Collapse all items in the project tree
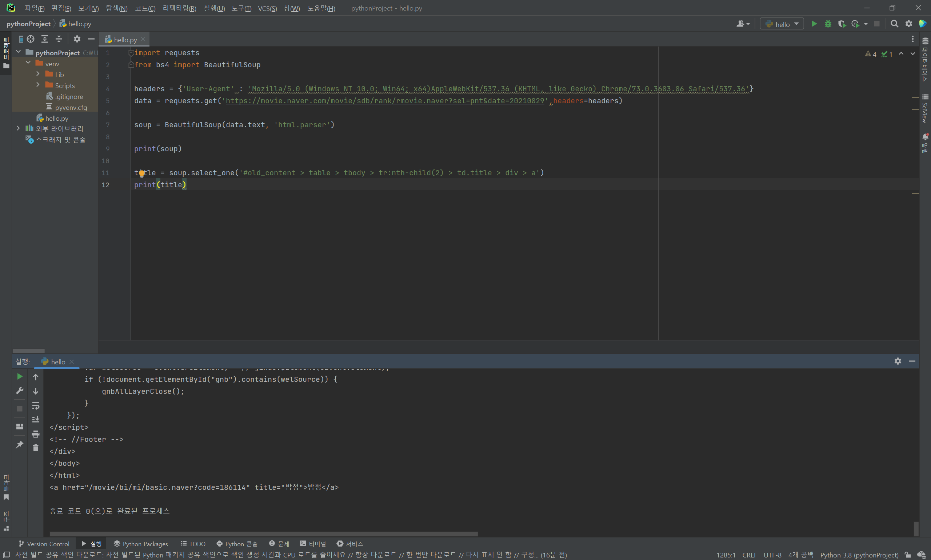Image resolution: width=931 pixels, height=560 pixels. click(x=59, y=39)
